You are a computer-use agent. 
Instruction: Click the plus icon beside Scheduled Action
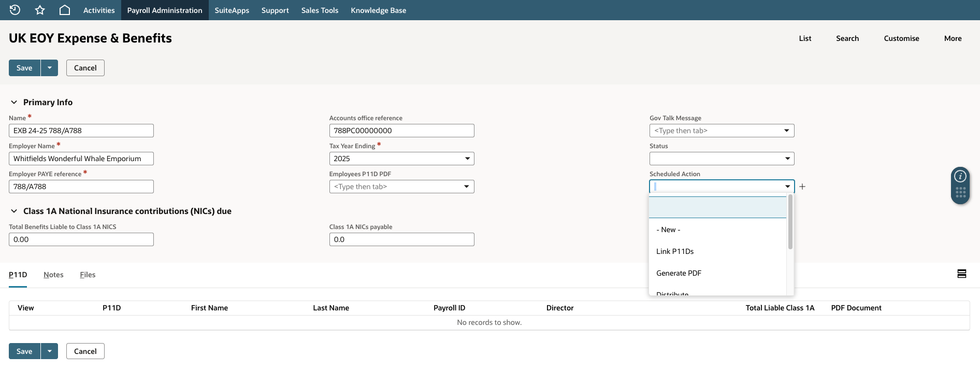802,187
